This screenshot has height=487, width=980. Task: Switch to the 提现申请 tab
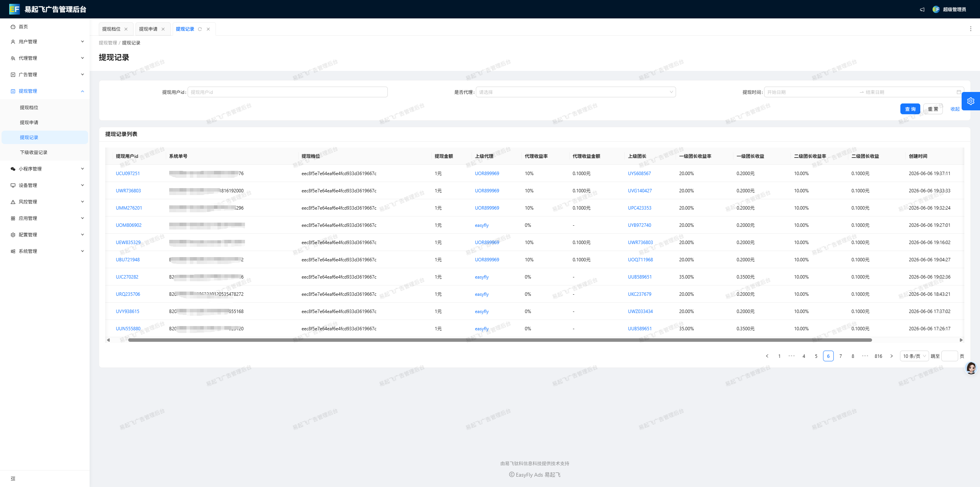(148, 29)
